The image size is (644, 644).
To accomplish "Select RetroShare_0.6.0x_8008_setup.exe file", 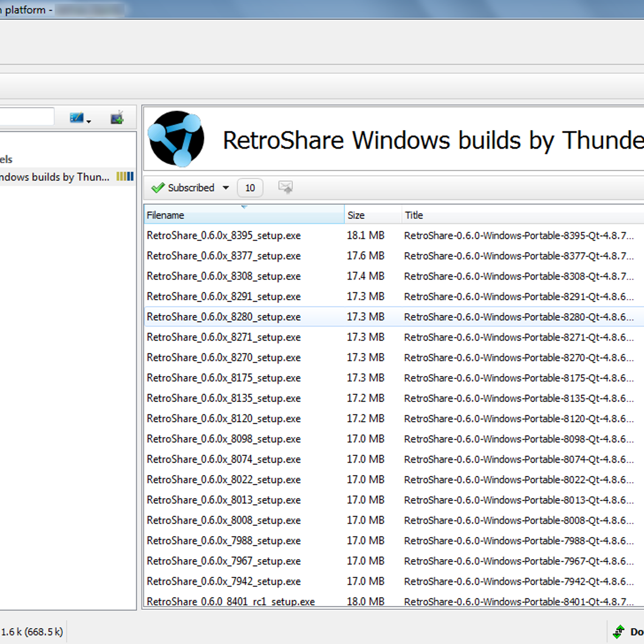I will [224, 520].
